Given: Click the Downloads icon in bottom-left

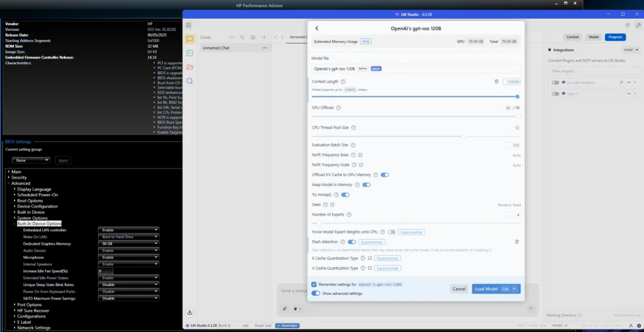Looking at the screenshot, I should coord(189,312).
